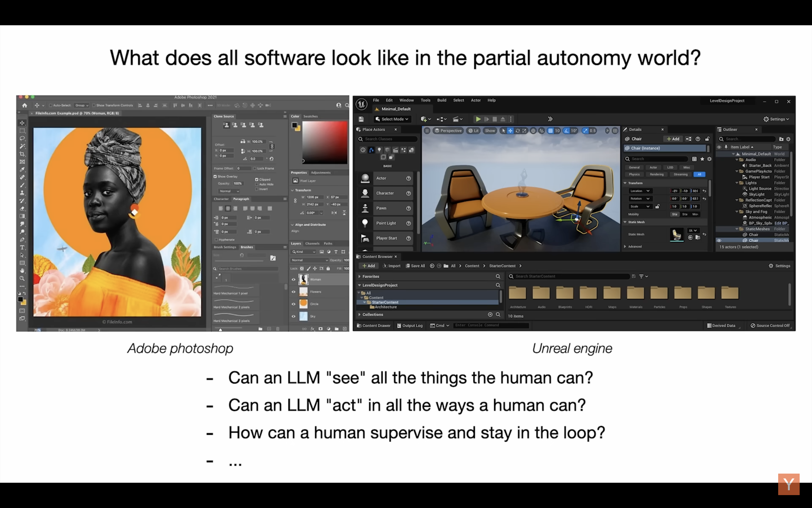Select the Hand tool in Photoshop
The image size is (812, 508).
click(x=22, y=270)
